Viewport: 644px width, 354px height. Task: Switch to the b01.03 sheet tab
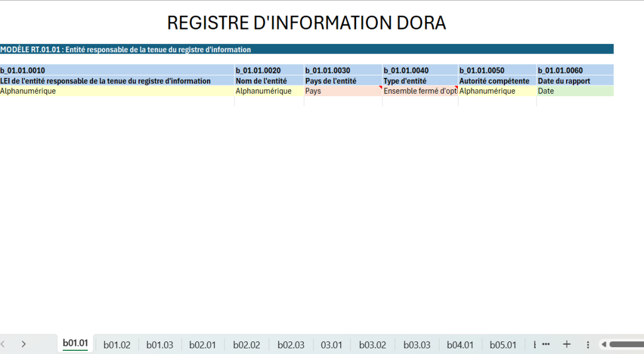pos(160,345)
